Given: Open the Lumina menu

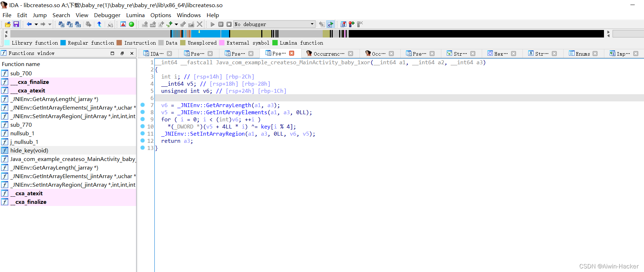Looking at the screenshot, I should 135,15.
